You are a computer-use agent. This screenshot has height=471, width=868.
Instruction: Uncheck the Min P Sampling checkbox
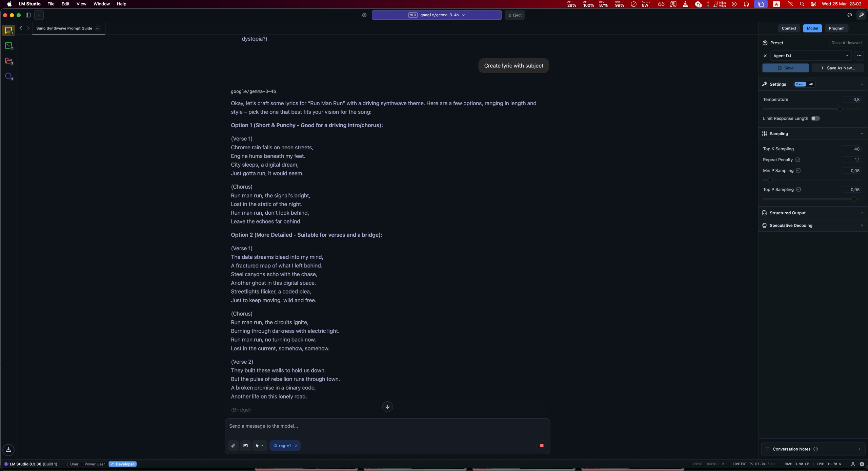click(798, 171)
